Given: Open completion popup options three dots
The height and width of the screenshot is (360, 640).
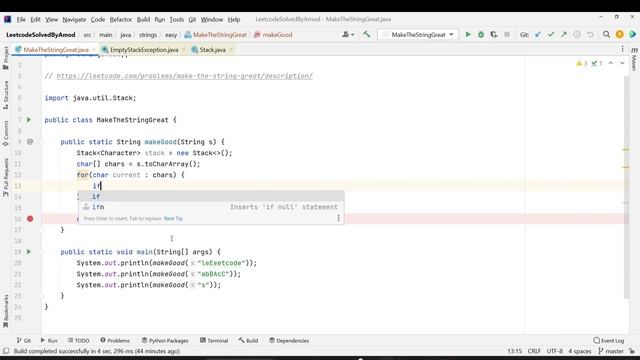Looking at the screenshot, I should click(x=338, y=218).
